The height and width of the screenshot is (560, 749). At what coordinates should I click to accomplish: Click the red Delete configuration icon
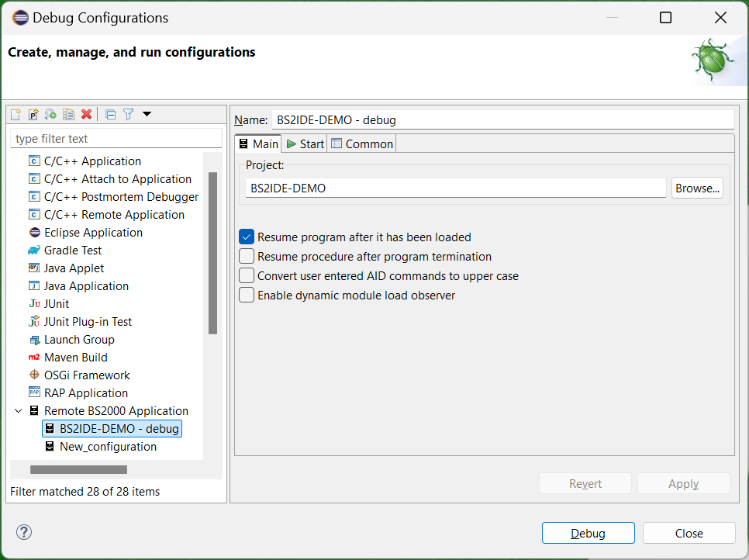pyautogui.click(x=87, y=115)
